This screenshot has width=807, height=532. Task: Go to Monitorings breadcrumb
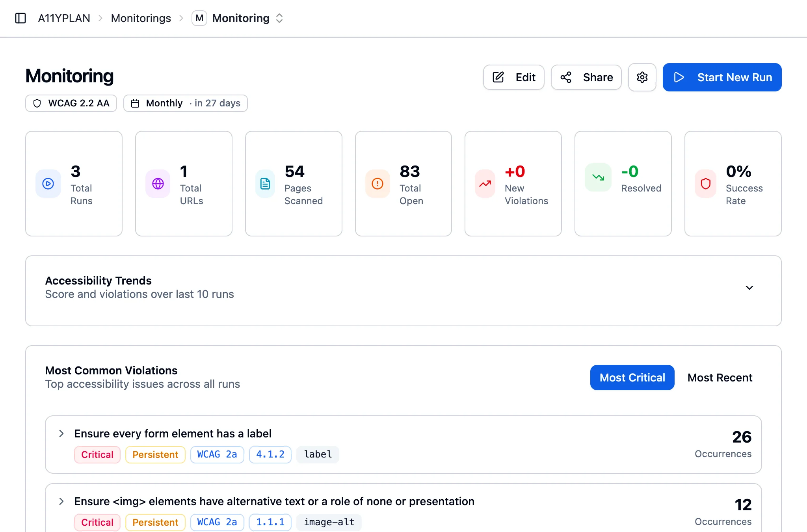pyautogui.click(x=141, y=18)
